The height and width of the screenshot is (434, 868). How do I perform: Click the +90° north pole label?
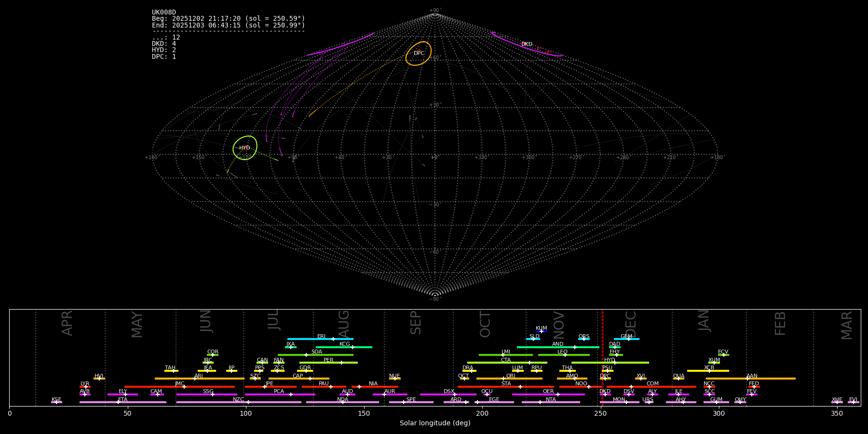tap(434, 10)
